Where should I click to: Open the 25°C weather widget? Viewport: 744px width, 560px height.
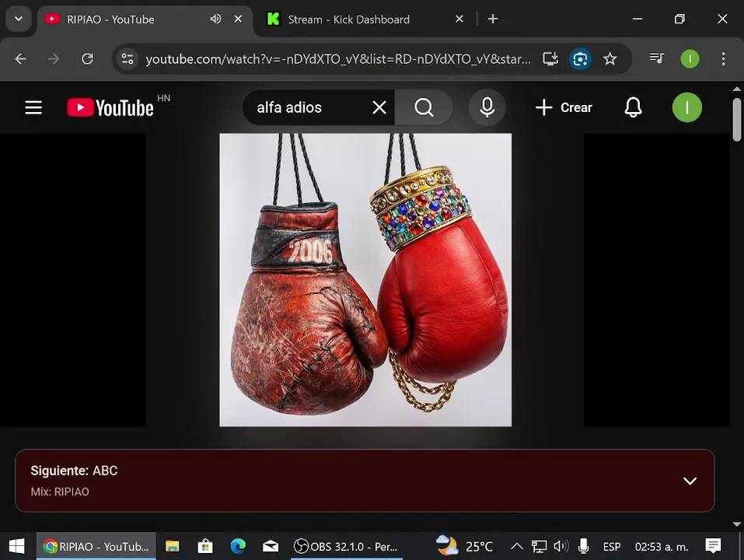[x=465, y=546]
